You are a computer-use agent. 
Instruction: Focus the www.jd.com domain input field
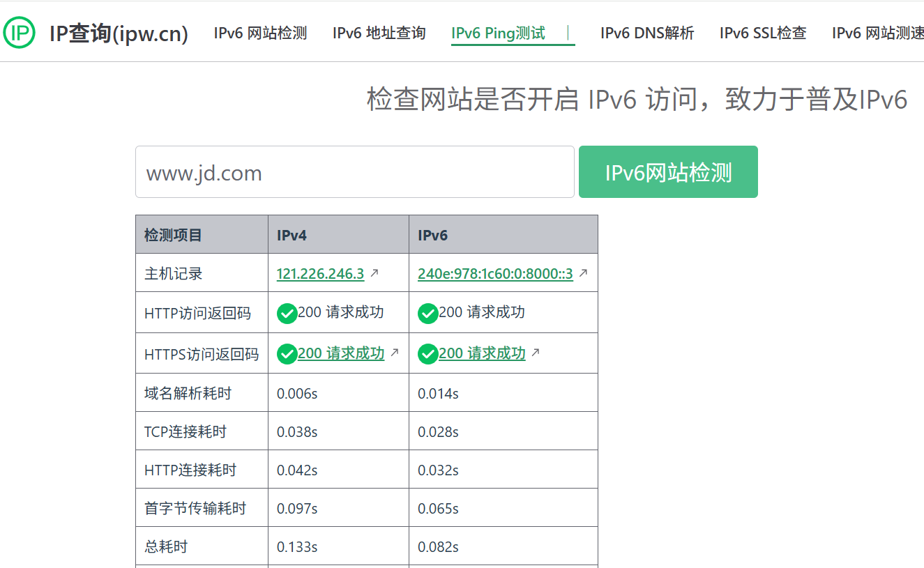355,171
